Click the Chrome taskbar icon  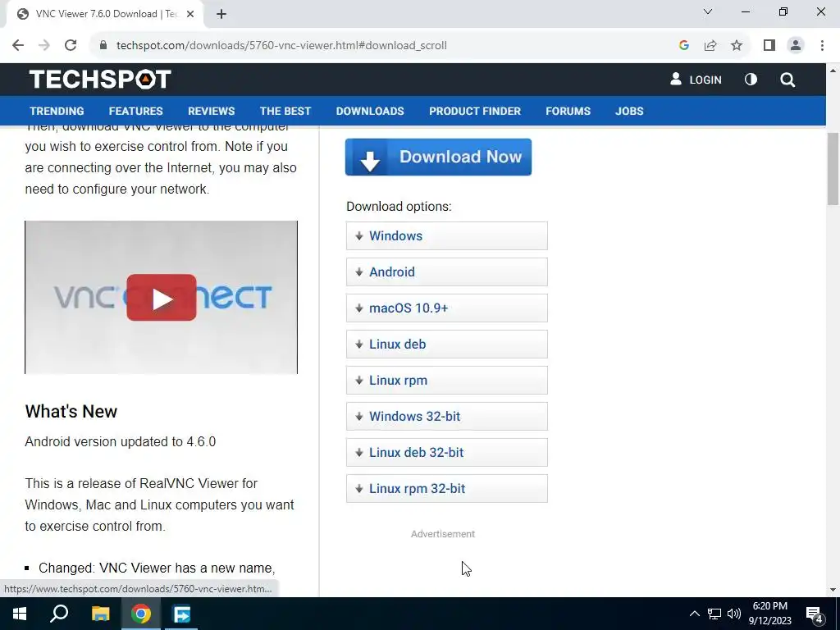click(141, 614)
